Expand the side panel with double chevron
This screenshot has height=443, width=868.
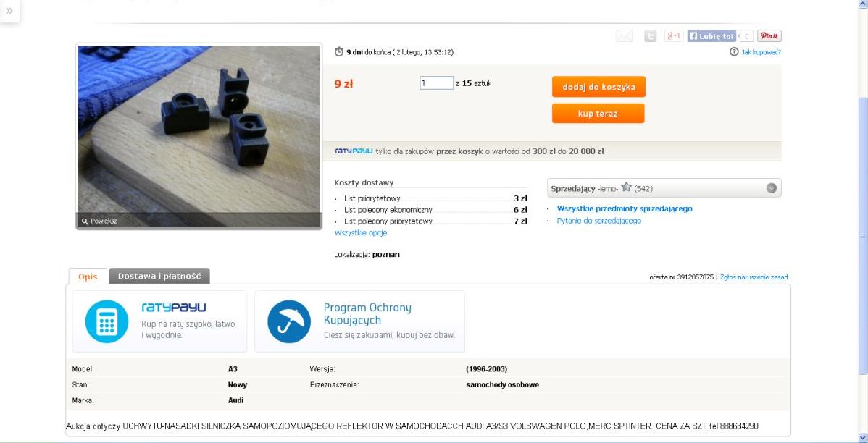coord(9,11)
